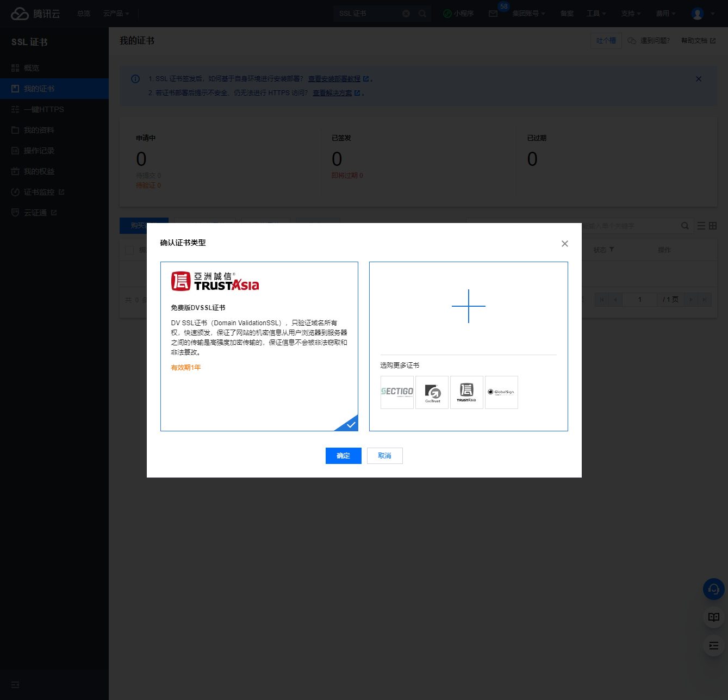Open 证书监控 external link
Image resolution: width=728 pixels, height=700 pixels.
click(x=54, y=192)
